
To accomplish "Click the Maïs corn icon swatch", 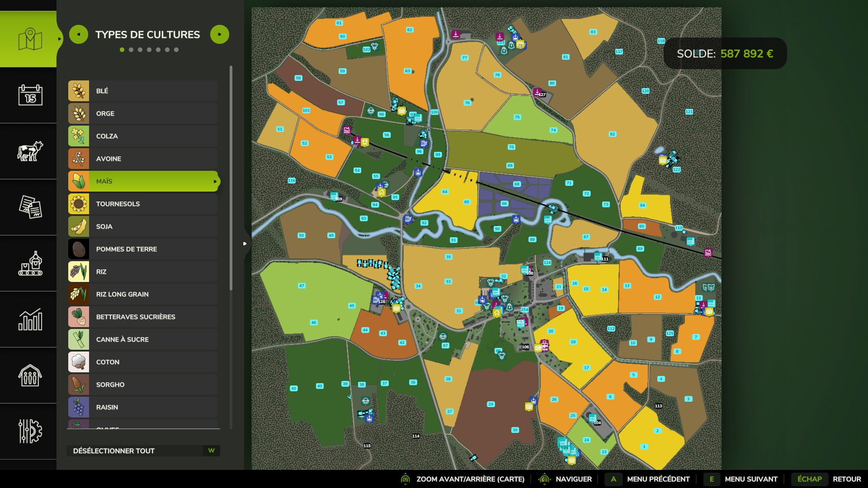I will tap(79, 181).
